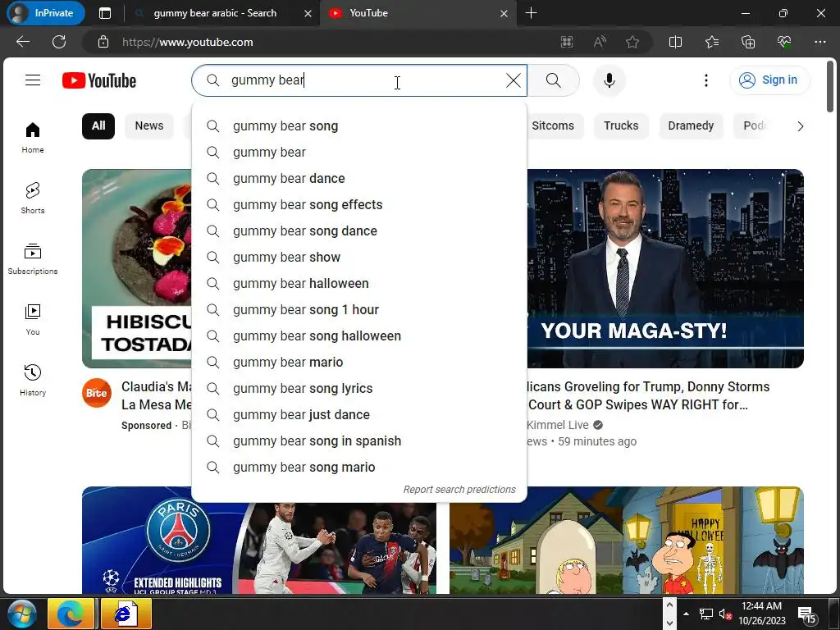Open the Windows Start button
The height and width of the screenshot is (630, 840).
pyautogui.click(x=22, y=614)
